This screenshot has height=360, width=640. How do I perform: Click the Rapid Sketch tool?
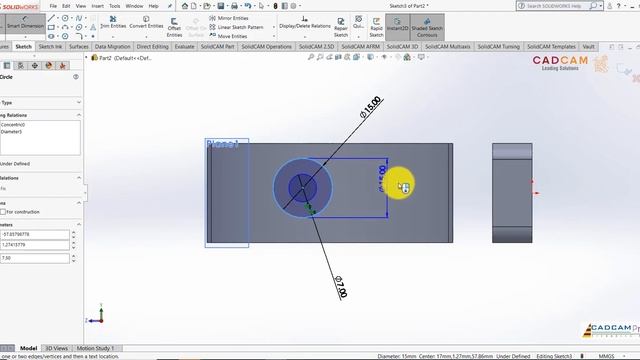pos(376,27)
